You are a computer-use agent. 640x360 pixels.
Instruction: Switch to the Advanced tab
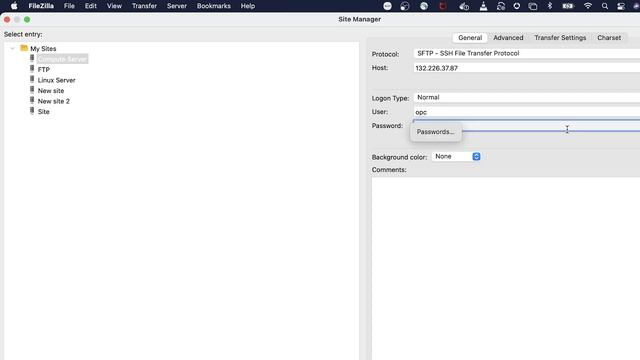(x=508, y=38)
